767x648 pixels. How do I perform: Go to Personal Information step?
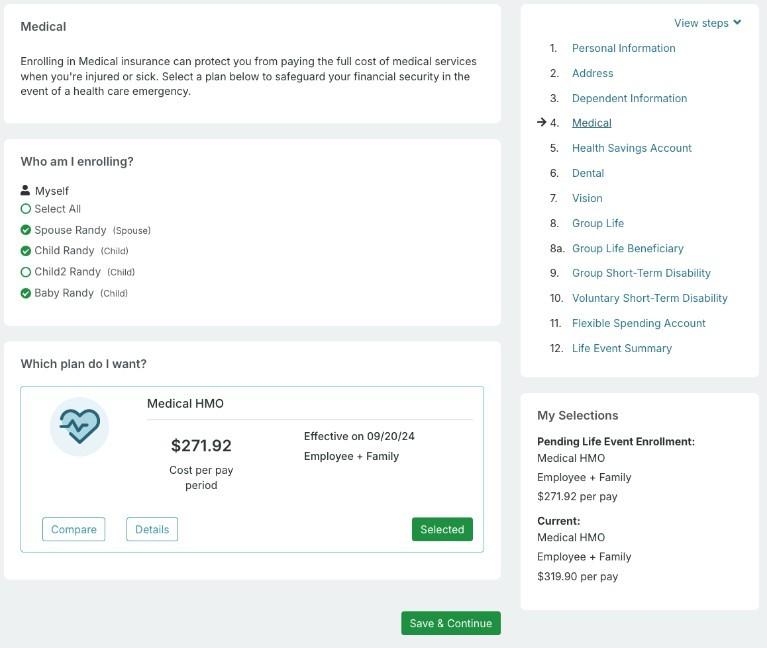(623, 48)
